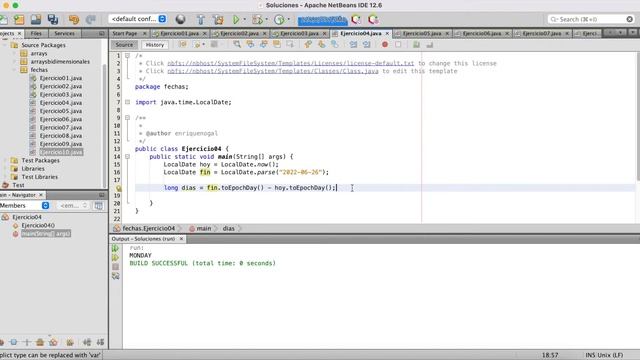Click the lightbulb hint on line 18
The width and height of the screenshot is (640, 360).
[118, 188]
